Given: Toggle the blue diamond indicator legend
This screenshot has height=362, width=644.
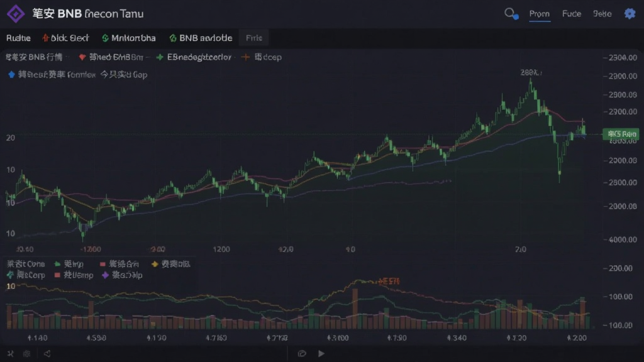Looking at the screenshot, I should point(11,74).
